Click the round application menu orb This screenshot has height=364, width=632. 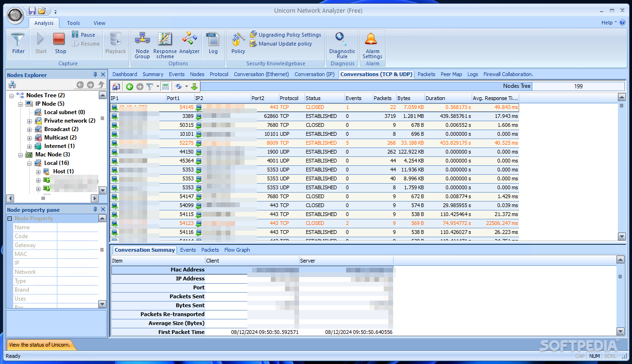pyautogui.click(x=16, y=15)
